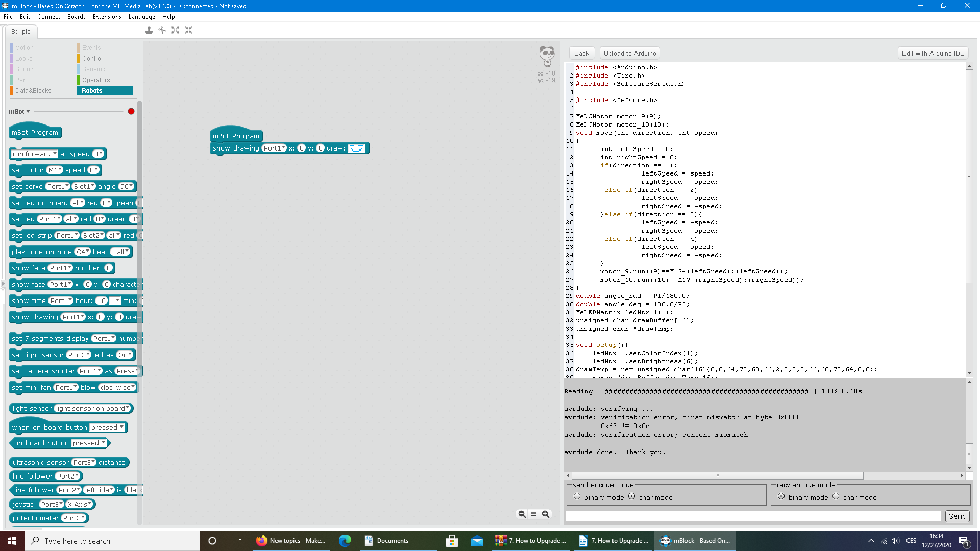Image resolution: width=980 pixels, height=551 pixels.
Task: Open the Edit menu
Action: coord(25,17)
